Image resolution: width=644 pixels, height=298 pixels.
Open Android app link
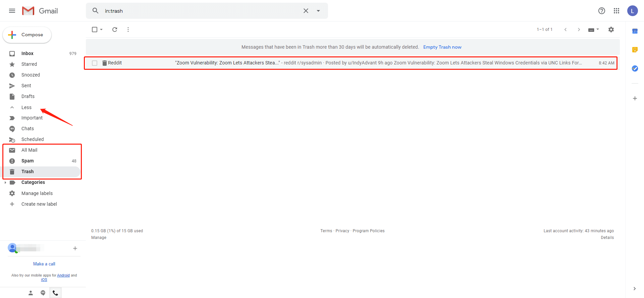tap(63, 276)
